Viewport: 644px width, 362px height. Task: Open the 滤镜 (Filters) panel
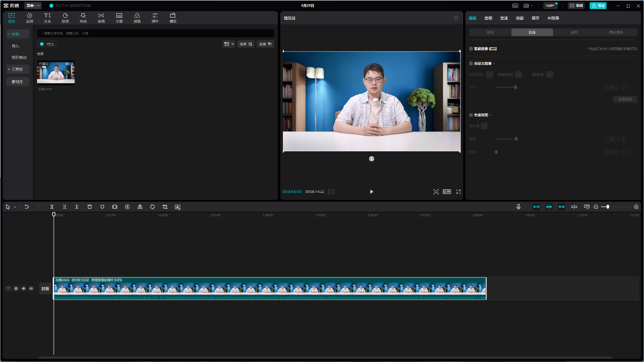(137, 18)
